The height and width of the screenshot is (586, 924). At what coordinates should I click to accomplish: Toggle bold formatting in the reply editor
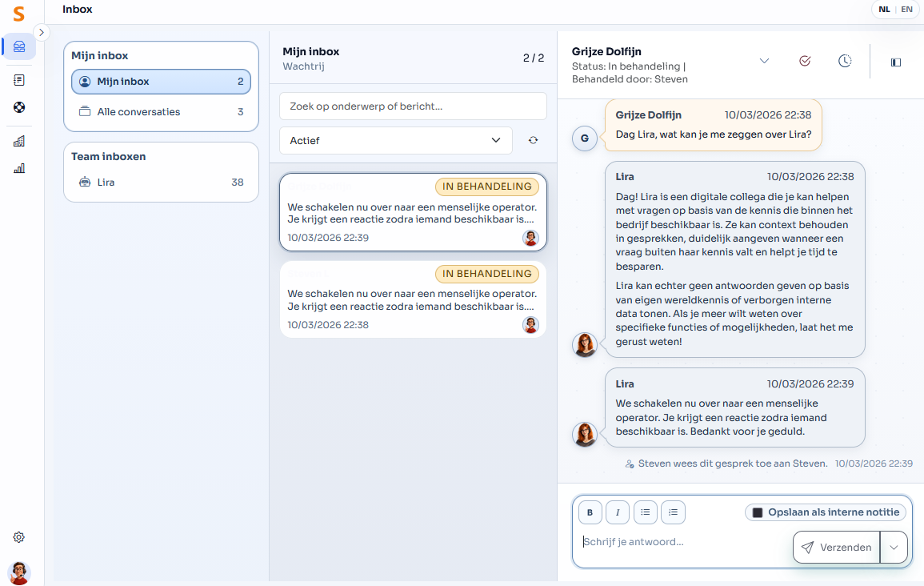590,512
